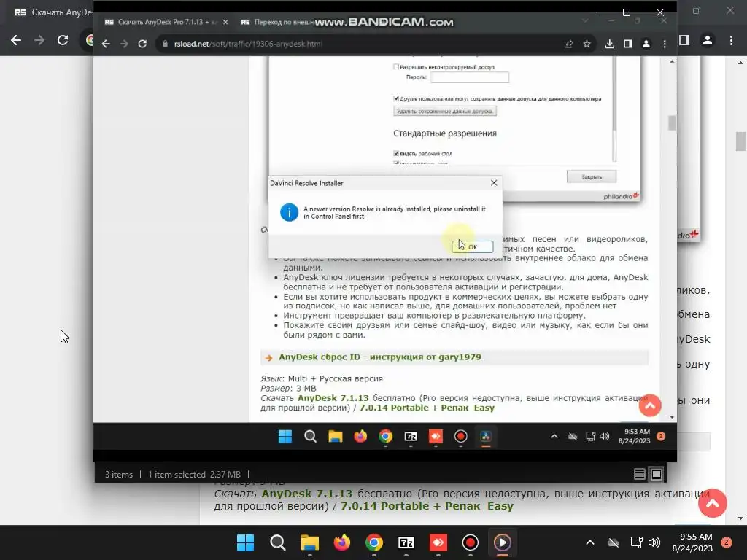Screen dimensions: 747x560
Task: Click the scrollbar thumb of the rsload.net page in the video
Action: [672, 122]
